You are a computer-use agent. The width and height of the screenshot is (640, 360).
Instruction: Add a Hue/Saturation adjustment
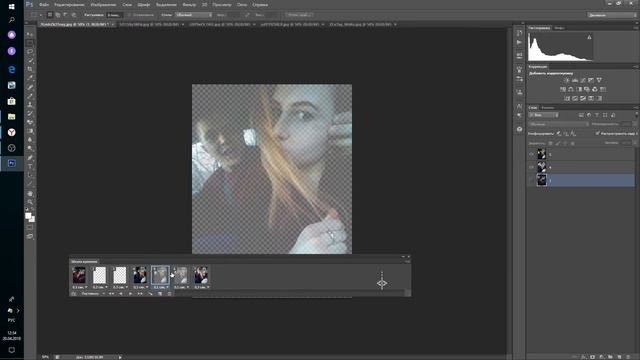pyautogui.click(x=563, y=89)
